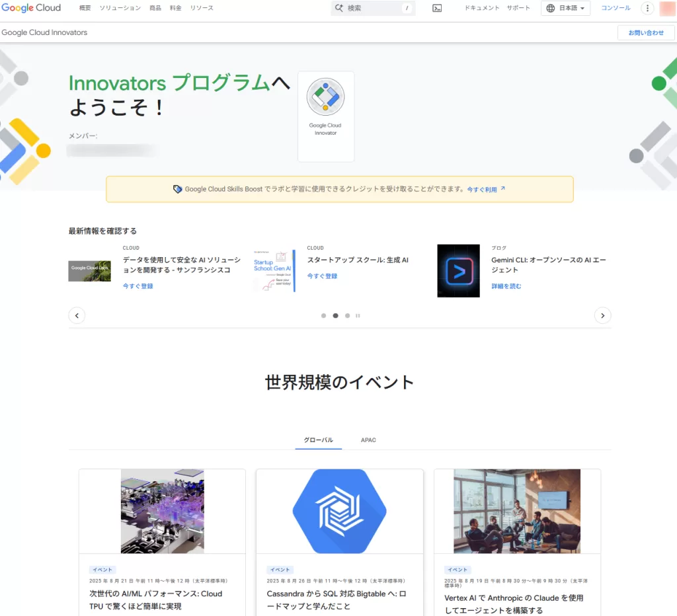Pause the carousel autoplay
Viewport: 677px width, 616px height.
(358, 316)
